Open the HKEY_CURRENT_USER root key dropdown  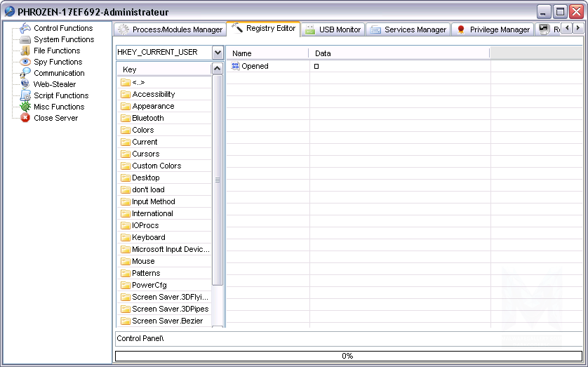218,53
